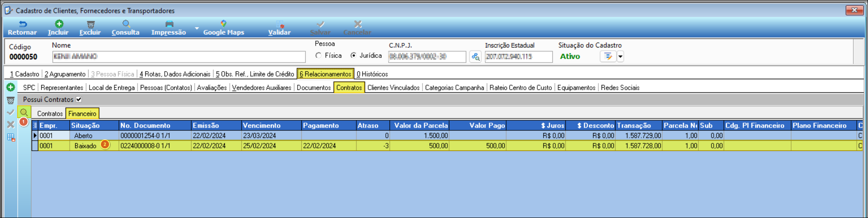868x218 pixels.
Task: Open the Equipamentos sub-tab
Action: point(576,88)
